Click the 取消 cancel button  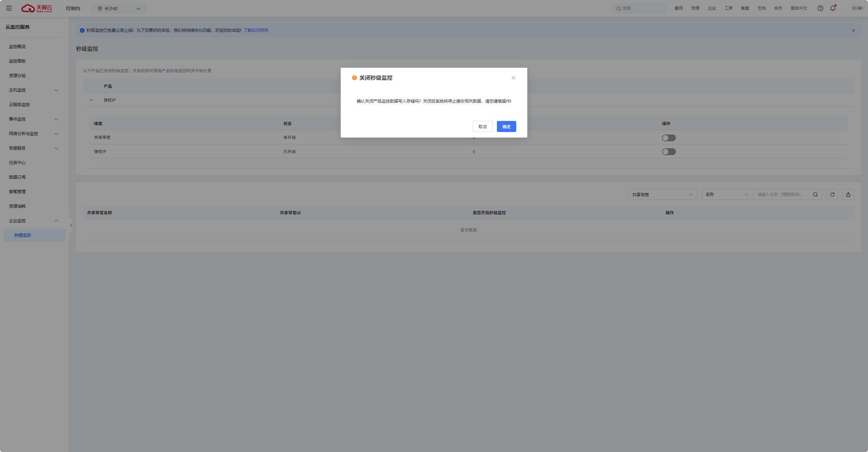482,126
